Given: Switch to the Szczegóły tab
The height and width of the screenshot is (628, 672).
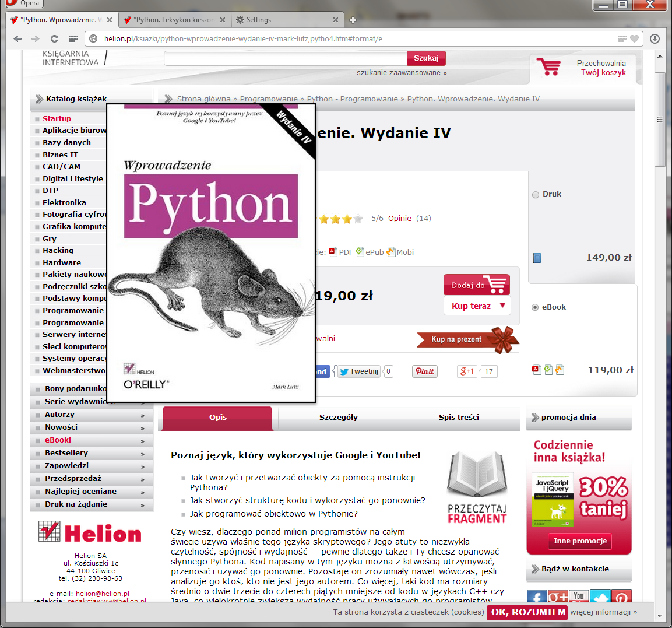Looking at the screenshot, I should tap(339, 418).
